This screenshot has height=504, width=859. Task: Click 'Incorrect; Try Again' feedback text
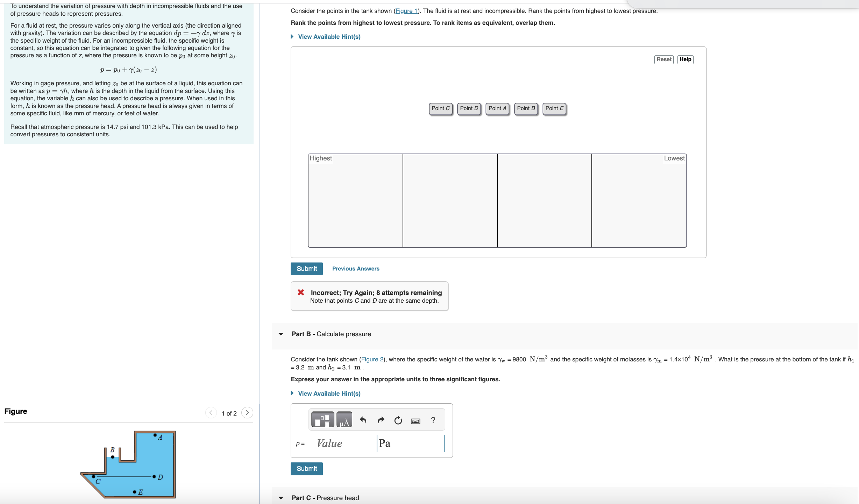point(376,293)
